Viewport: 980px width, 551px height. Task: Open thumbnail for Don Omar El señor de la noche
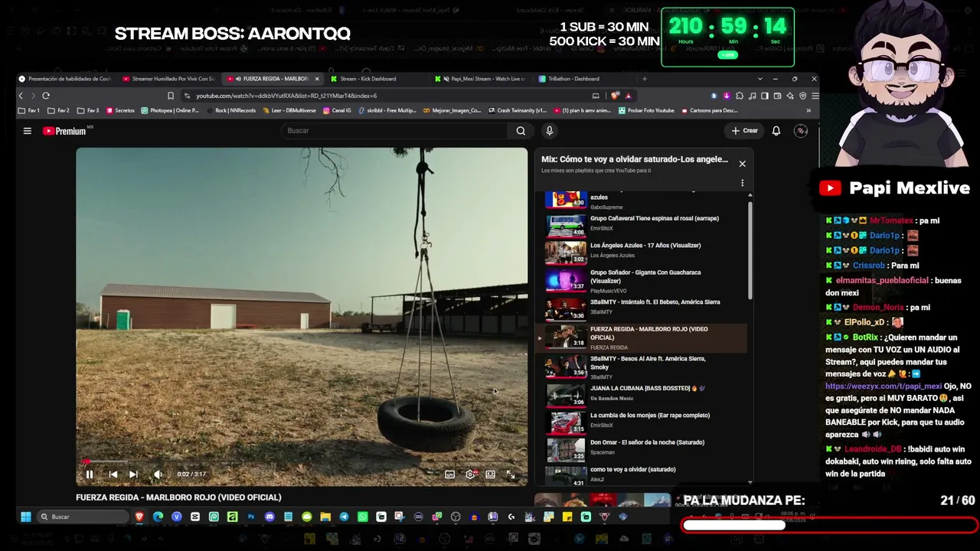pos(566,448)
